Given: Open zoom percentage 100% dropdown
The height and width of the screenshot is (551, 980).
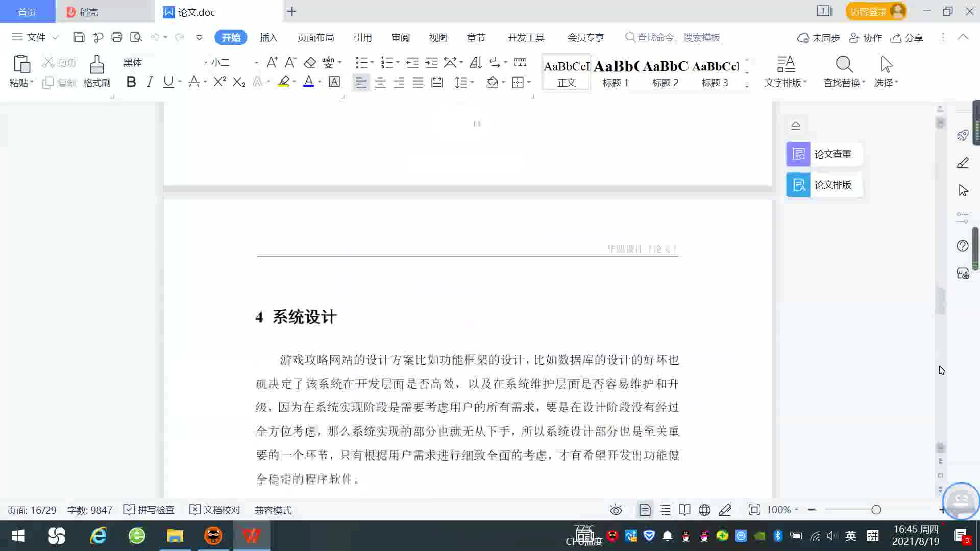Looking at the screenshot, I should (782, 510).
